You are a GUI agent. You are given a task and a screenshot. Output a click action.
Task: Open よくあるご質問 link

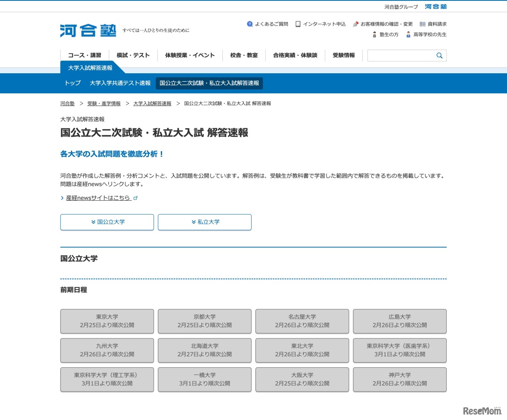pyautogui.click(x=271, y=24)
